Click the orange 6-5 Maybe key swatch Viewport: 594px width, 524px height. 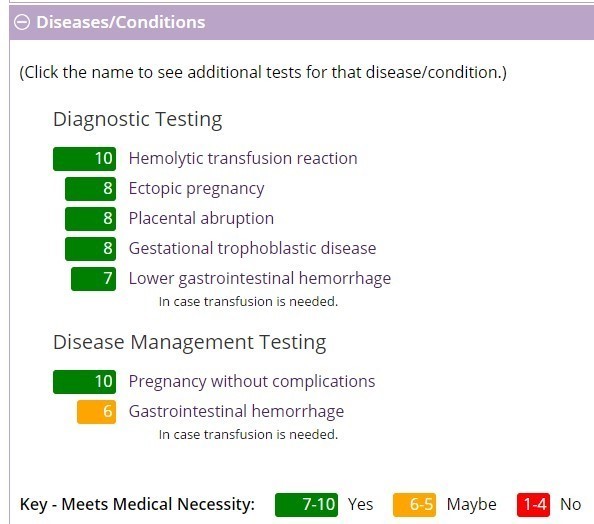(x=414, y=505)
